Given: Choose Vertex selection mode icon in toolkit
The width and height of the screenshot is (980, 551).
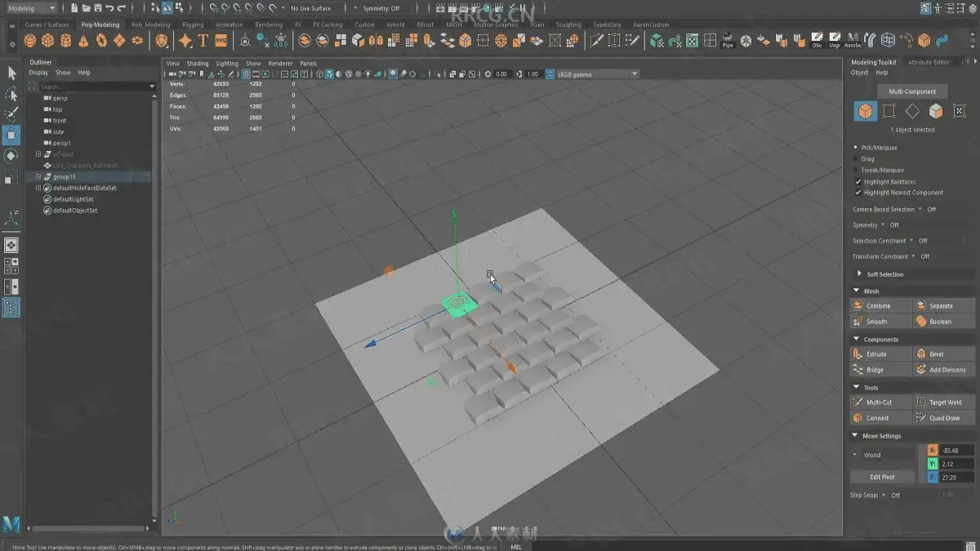Looking at the screenshot, I should [889, 111].
